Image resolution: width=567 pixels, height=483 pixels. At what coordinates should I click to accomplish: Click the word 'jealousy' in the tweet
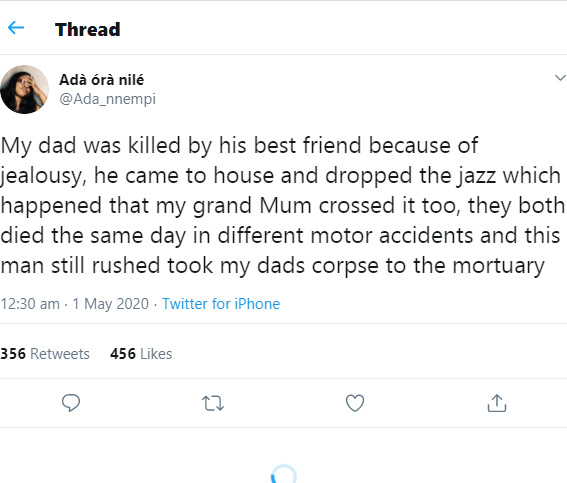43,176
